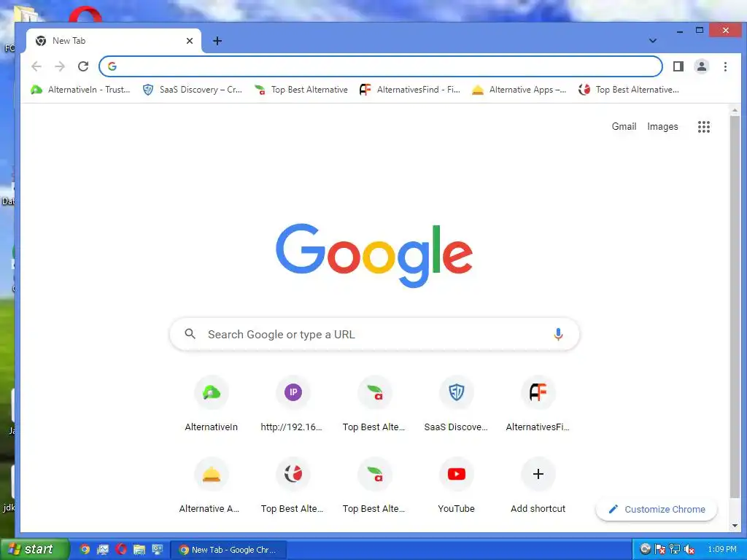Image resolution: width=747 pixels, height=560 pixels.
Task: Open Google Images link
Action: 662,127
